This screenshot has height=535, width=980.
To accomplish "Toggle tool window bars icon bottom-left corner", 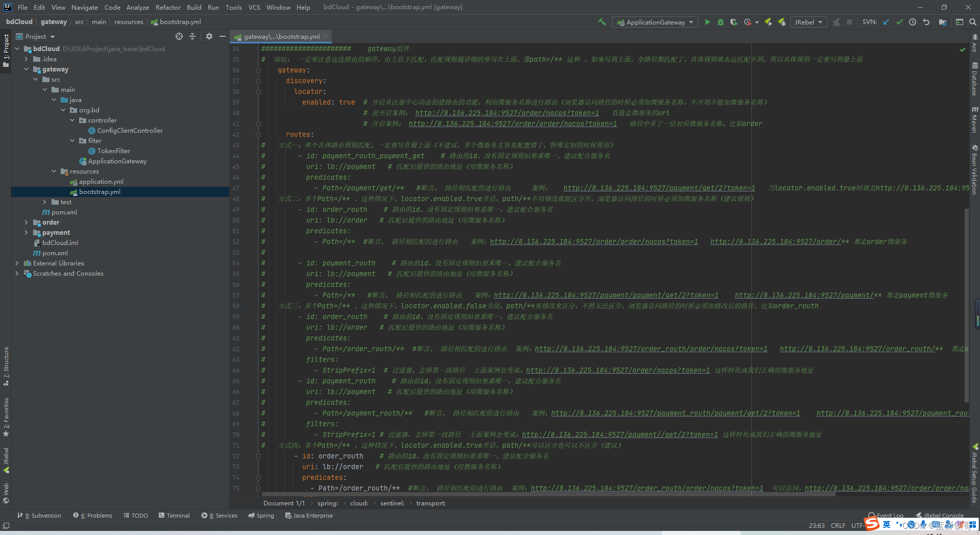I will click(6, 525).
